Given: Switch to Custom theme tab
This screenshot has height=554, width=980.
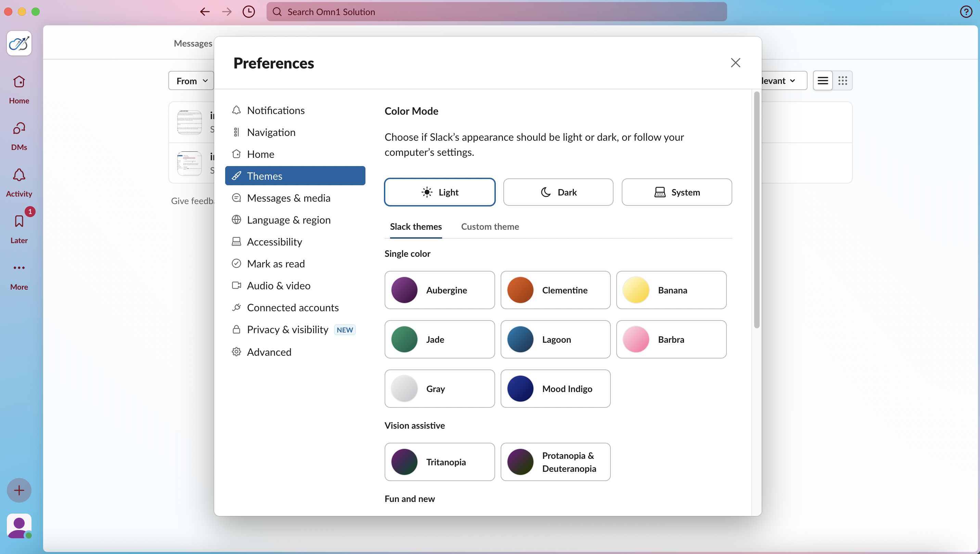Looking at the screenshot, I should point(489,226).
